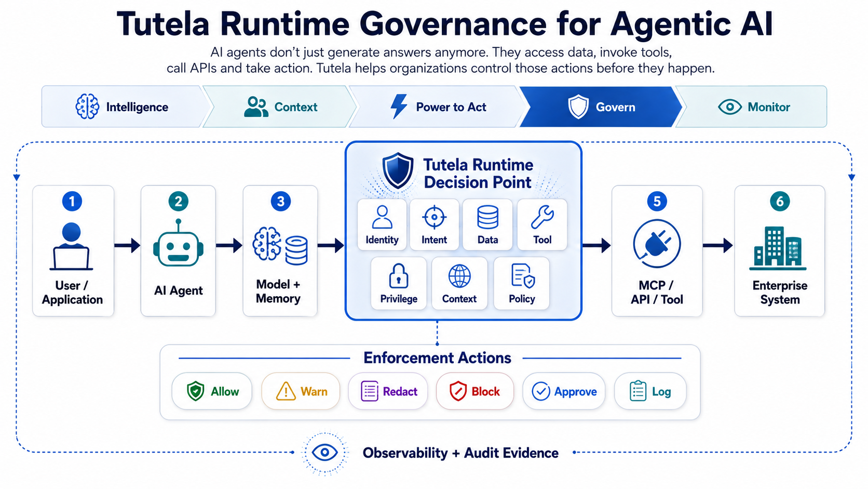
Task: Click the 'MCP / API / Tool' label
Action: coord(657,293)
